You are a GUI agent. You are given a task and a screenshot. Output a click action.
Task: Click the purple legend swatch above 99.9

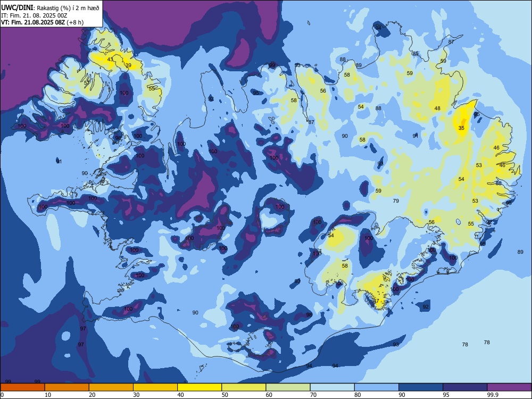[x=509, y=387]
